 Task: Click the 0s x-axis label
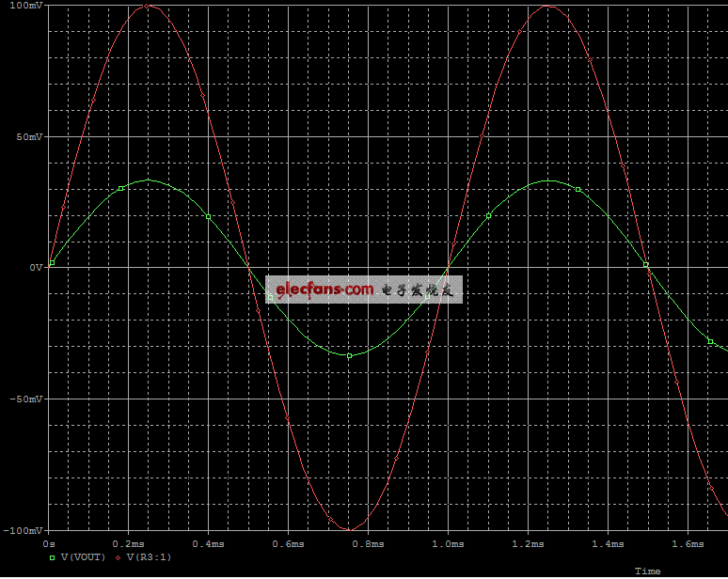(x=49, y=543)
